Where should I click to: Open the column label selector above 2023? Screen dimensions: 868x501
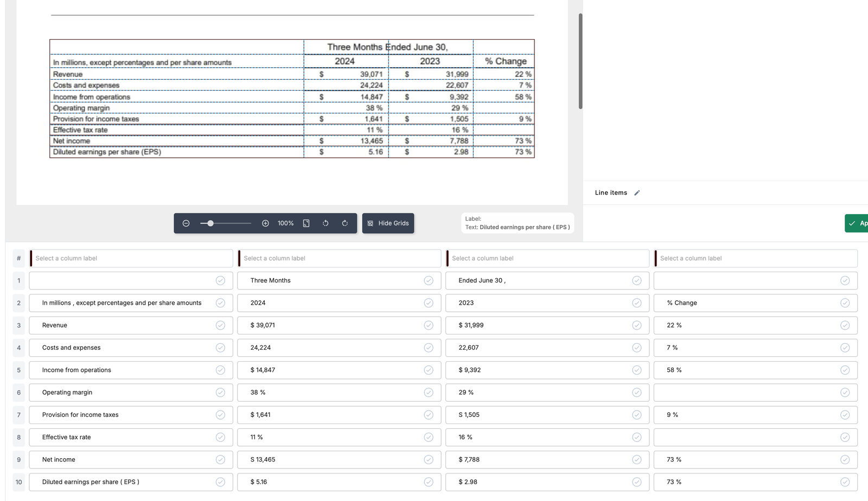547,258
